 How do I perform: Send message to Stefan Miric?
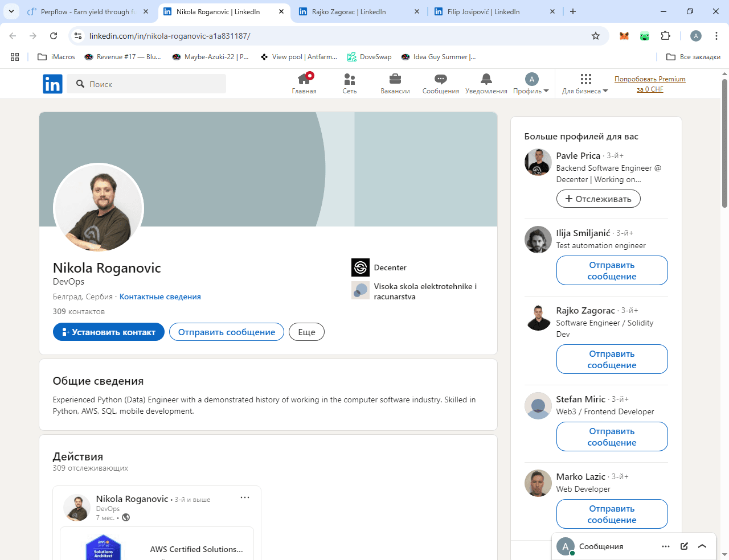pos(612,437)
